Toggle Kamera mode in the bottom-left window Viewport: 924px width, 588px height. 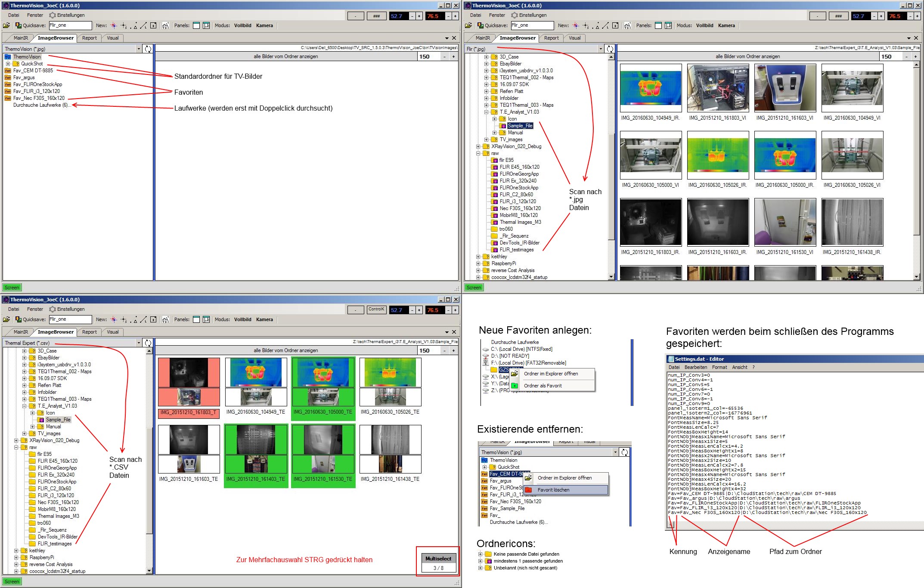click(x=264, y=319)
